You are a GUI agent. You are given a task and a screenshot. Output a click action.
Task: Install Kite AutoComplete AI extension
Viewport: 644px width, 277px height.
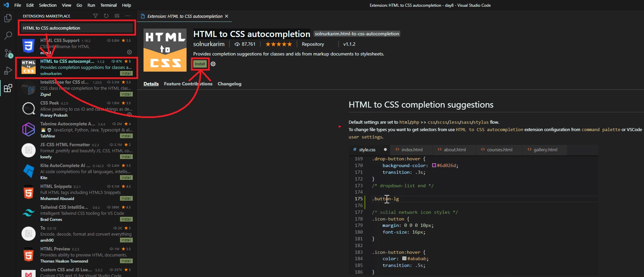pos(126,178)
